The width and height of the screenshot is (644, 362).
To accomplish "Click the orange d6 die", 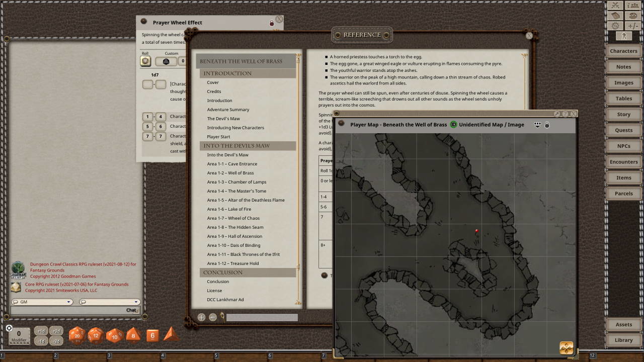I will tap(152, 335).
